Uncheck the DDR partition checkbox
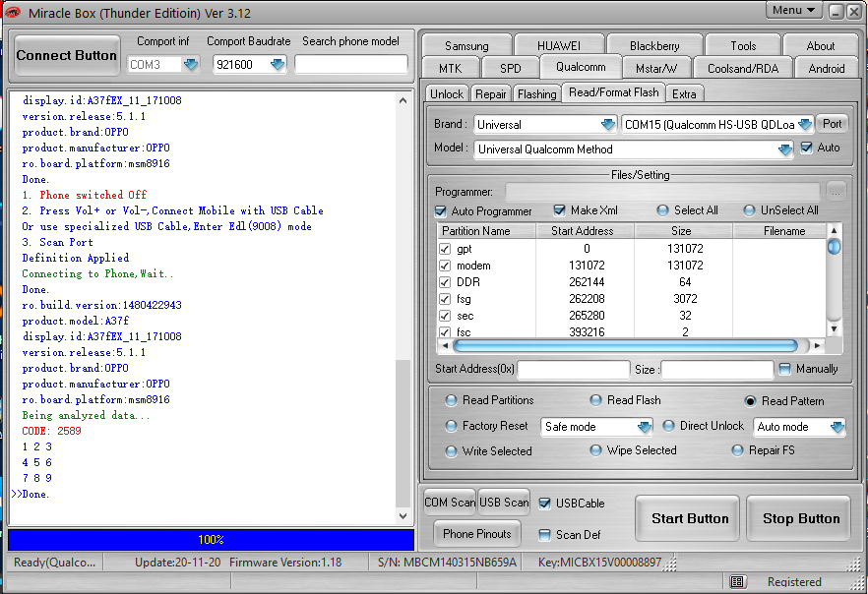The image size is (868, 594). [x=445, y=282]
